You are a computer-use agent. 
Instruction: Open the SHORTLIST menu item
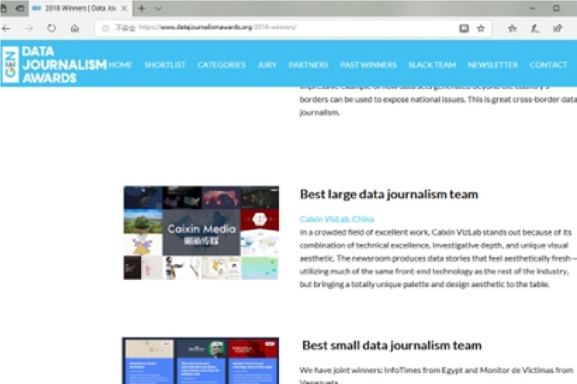165,65
